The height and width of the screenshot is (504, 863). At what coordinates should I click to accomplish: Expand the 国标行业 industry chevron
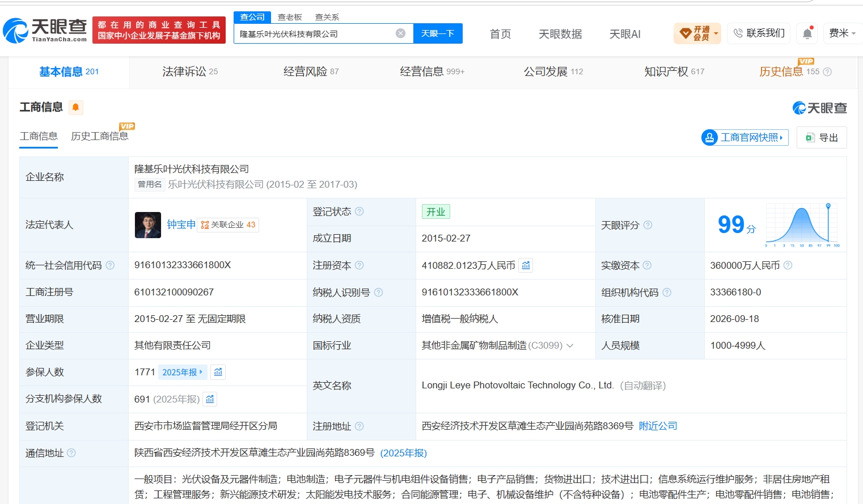(x=570, y=346)
